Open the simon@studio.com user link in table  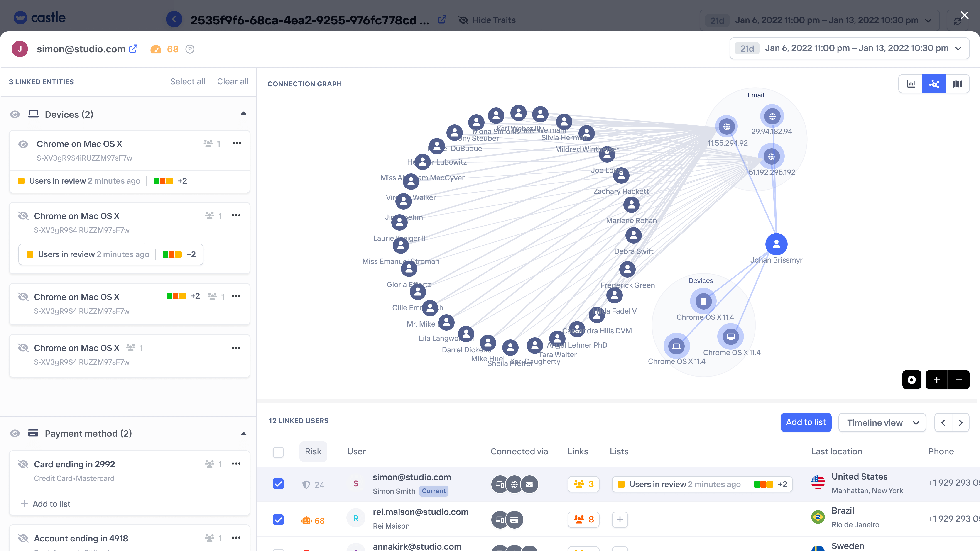(x=412, y=477)
